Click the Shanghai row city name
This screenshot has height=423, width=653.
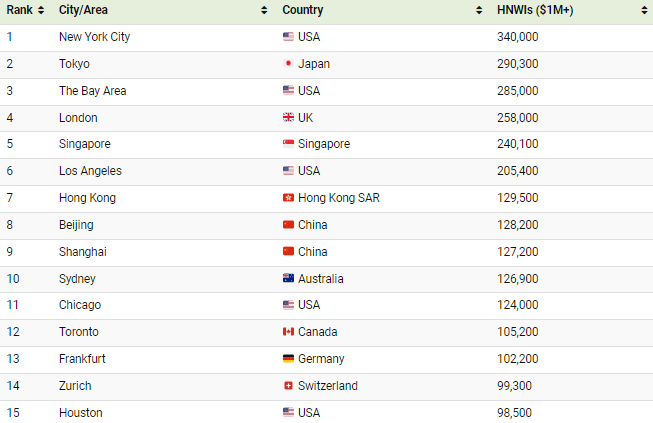(82, 252)
